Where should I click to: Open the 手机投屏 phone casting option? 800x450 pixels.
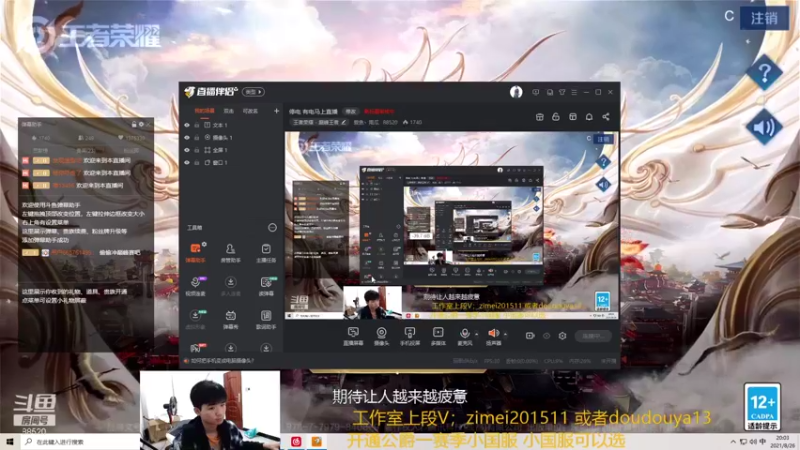click(x=410, y=336)
